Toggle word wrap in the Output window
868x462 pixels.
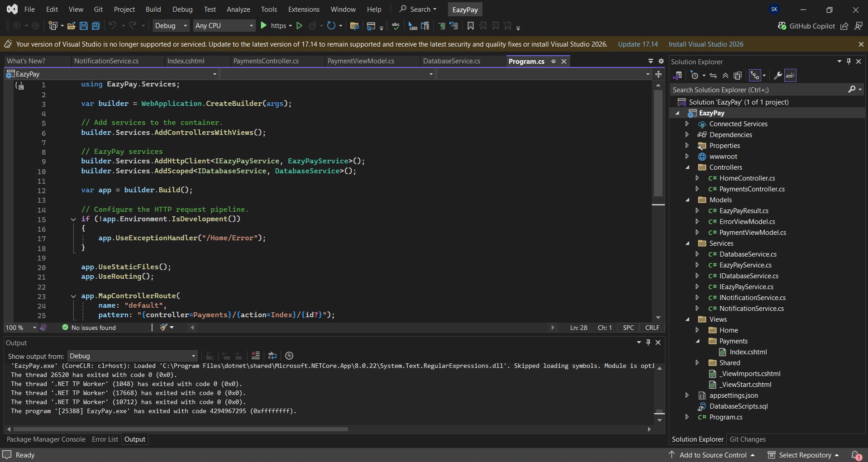pos(272,356)
